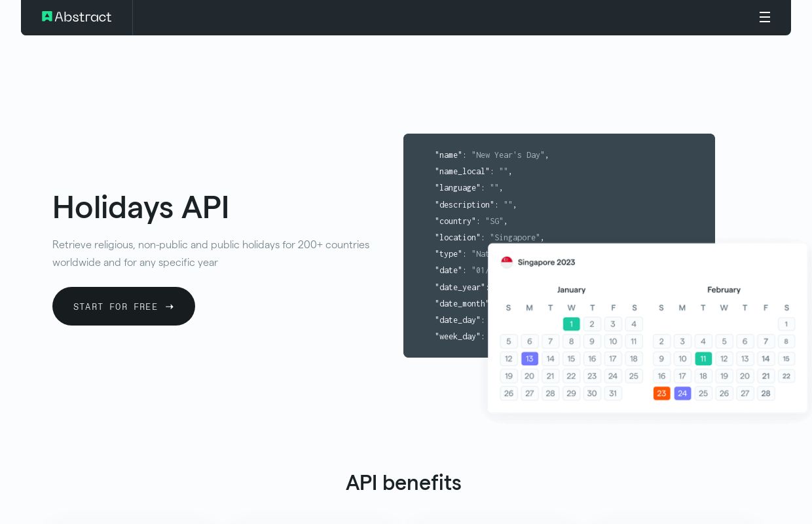Click the "week_day" key in code
The width and height of the screenshot is (812, 524).
tap(458, 337)
